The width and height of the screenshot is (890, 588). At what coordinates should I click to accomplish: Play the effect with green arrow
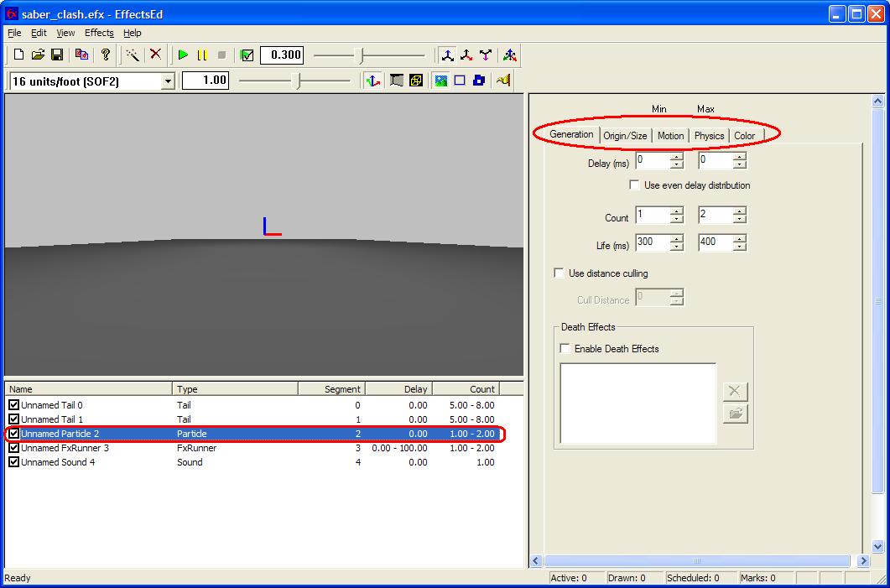click(x=183, y=55)
